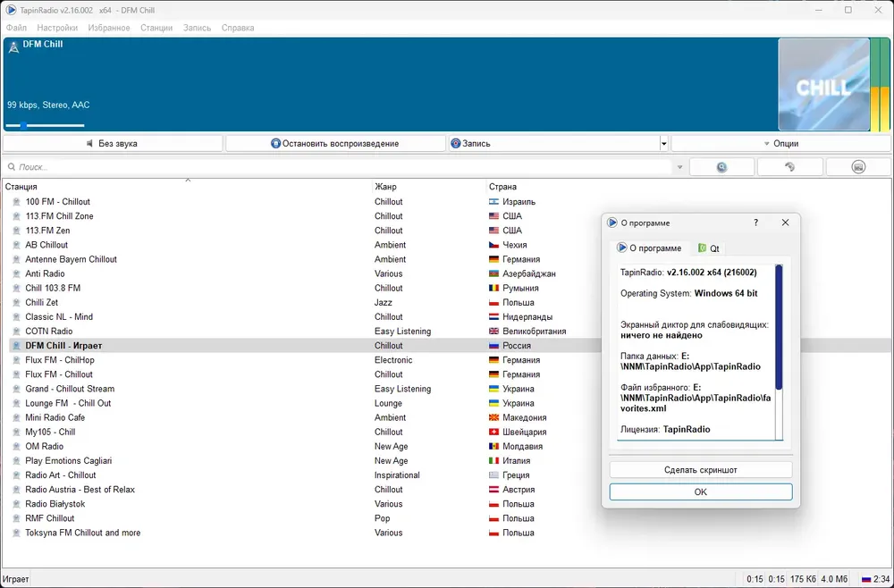Click Сделать скриншот button
Image resolution: width=894 pixels, height=588 pixels.
point(701,470)
